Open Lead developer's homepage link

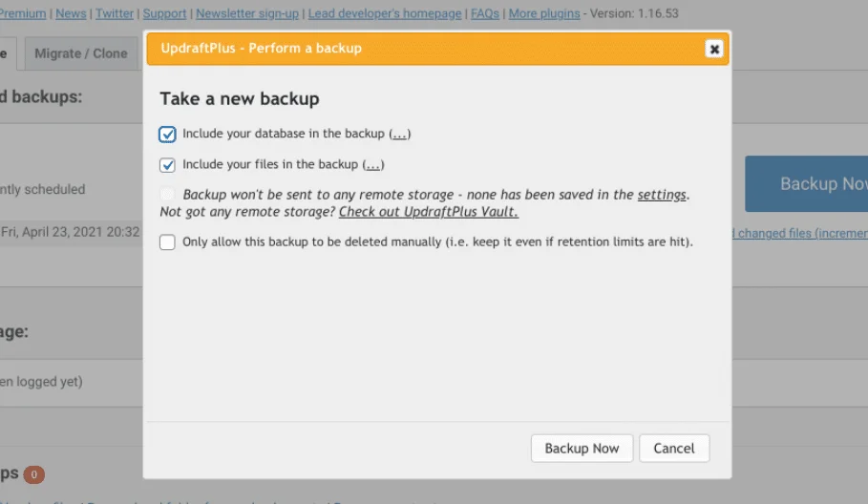[385, 14]
